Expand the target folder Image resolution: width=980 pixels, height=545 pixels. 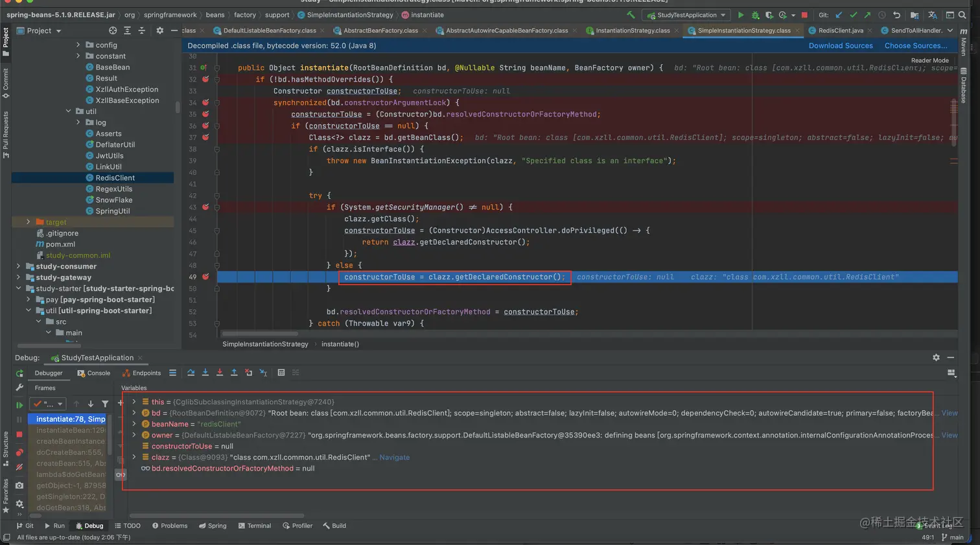point(29,222)
